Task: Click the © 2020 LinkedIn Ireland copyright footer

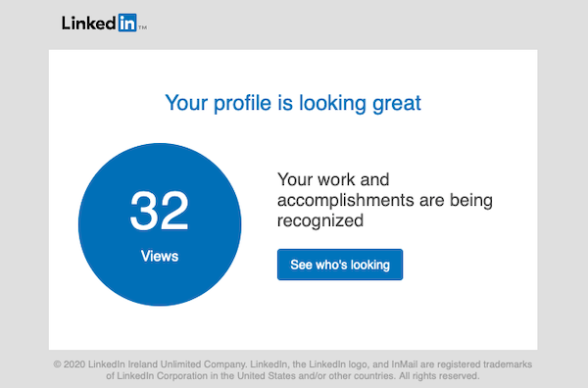Action: 293,370
